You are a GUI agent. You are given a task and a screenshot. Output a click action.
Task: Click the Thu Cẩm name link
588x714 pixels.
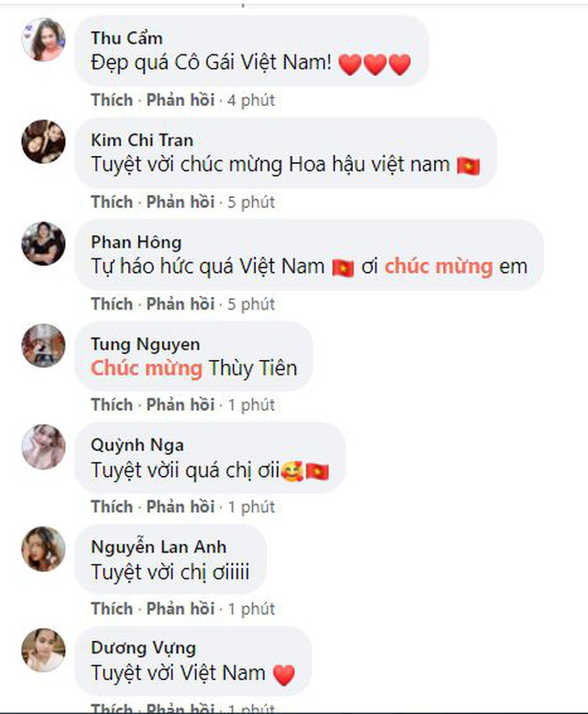127,37
